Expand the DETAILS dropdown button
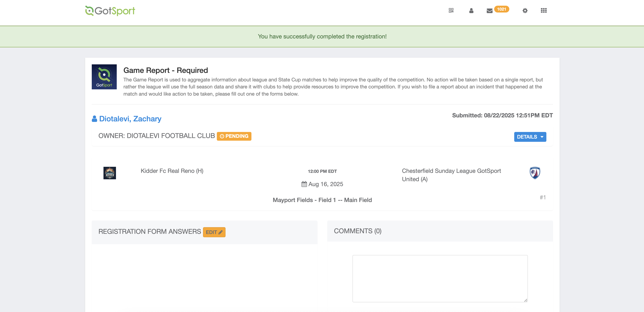Screen dimensions: 644x312 pos(530,137)
